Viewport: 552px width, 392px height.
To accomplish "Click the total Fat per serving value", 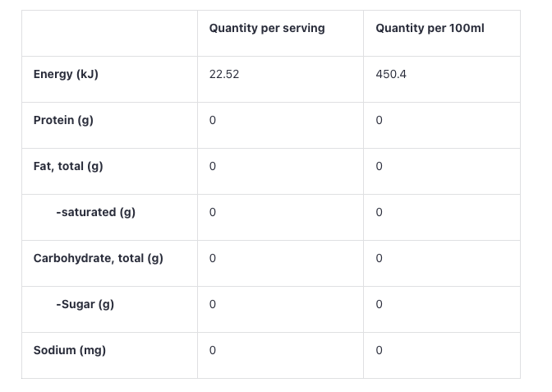I will (213, 167).
